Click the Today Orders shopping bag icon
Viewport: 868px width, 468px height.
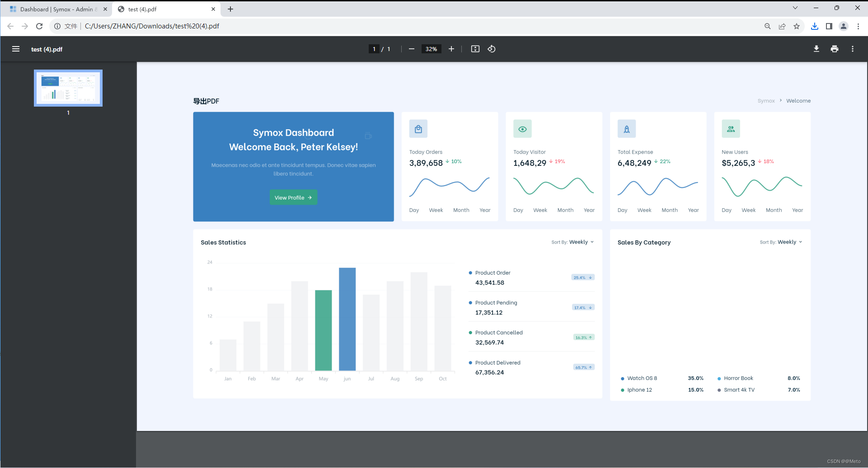(418, 129)
